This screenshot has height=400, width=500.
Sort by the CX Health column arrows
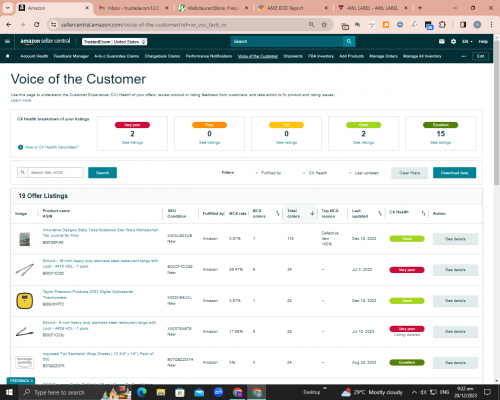[x=423, y=213]
